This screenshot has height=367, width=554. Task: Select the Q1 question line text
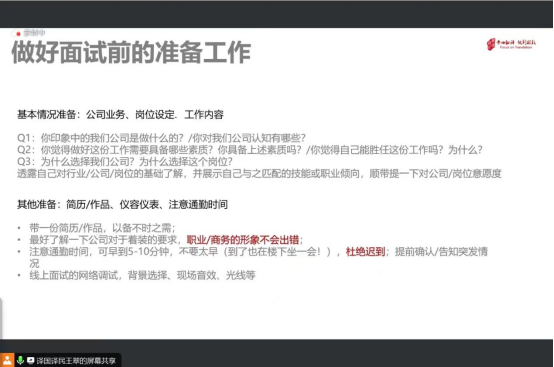[161, 138]
